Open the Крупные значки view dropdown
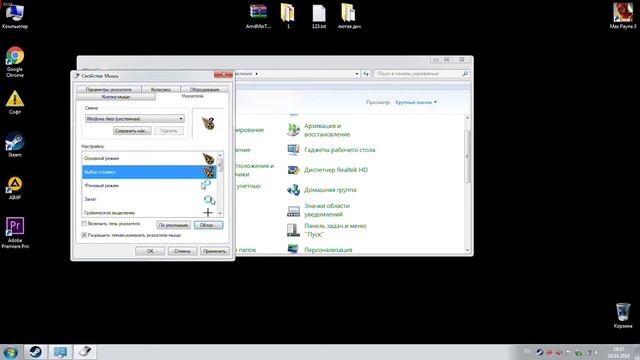This screenshot has height=360, width=640. [x=416, y=102]
